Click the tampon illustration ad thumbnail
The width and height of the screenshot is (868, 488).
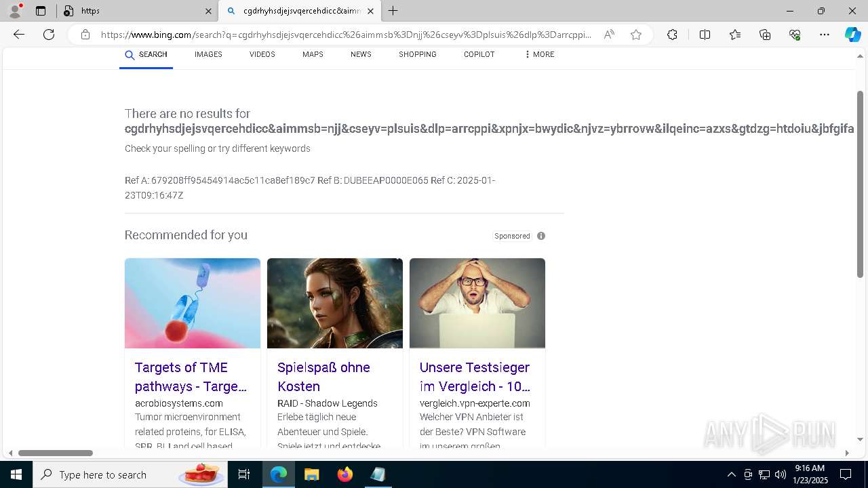[193, 303]
